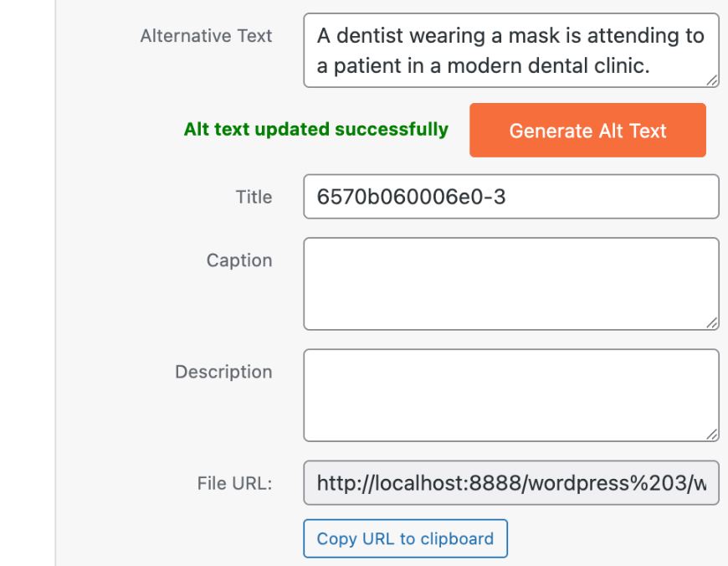The image size is (728, 566).
Task: Click the 'Title' label
Action: (254, 197)
